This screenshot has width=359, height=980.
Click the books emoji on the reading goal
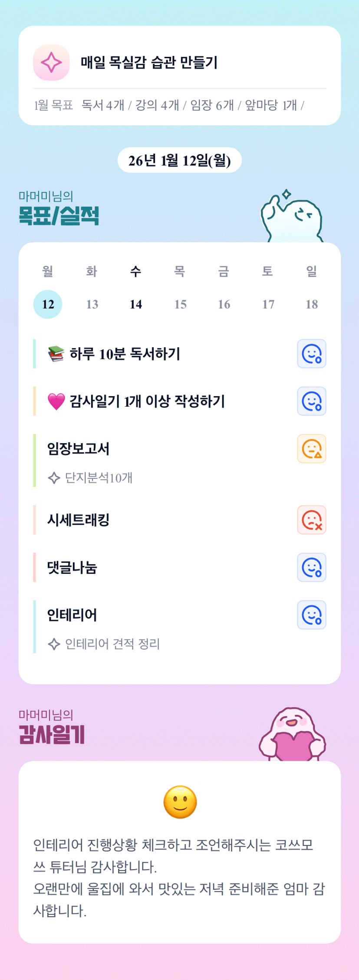click(x=56, y=354)
